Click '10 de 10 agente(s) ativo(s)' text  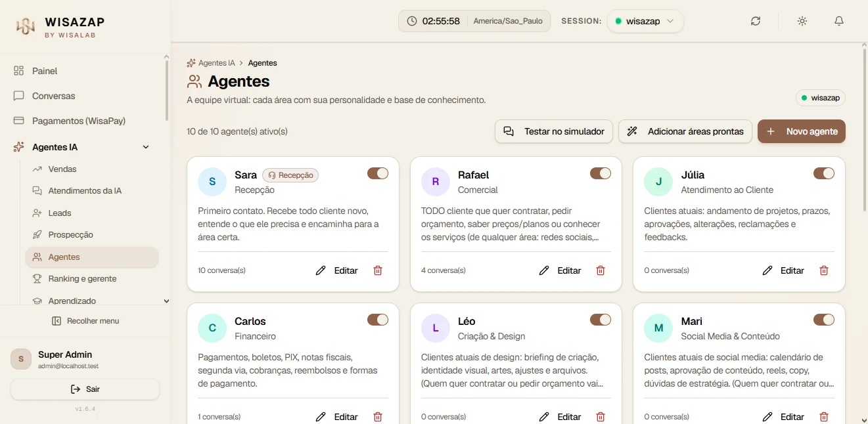[237, 131]
